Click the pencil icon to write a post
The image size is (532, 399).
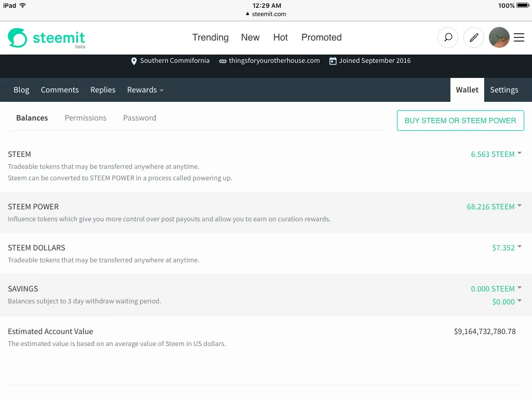[x=474, y=37]
